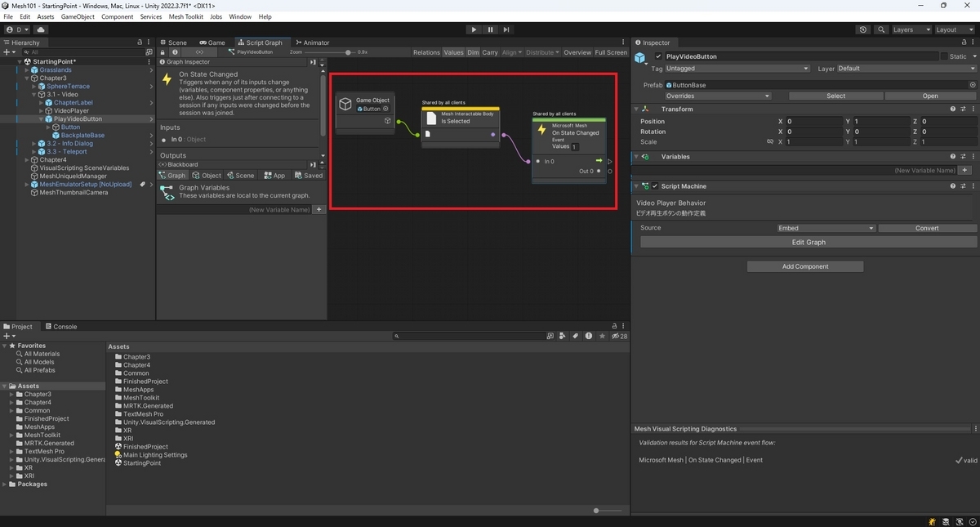This screenshot has height=527, width=980.
Task: Start Play mode with the Play button
Action: click(x=474, y=29)
